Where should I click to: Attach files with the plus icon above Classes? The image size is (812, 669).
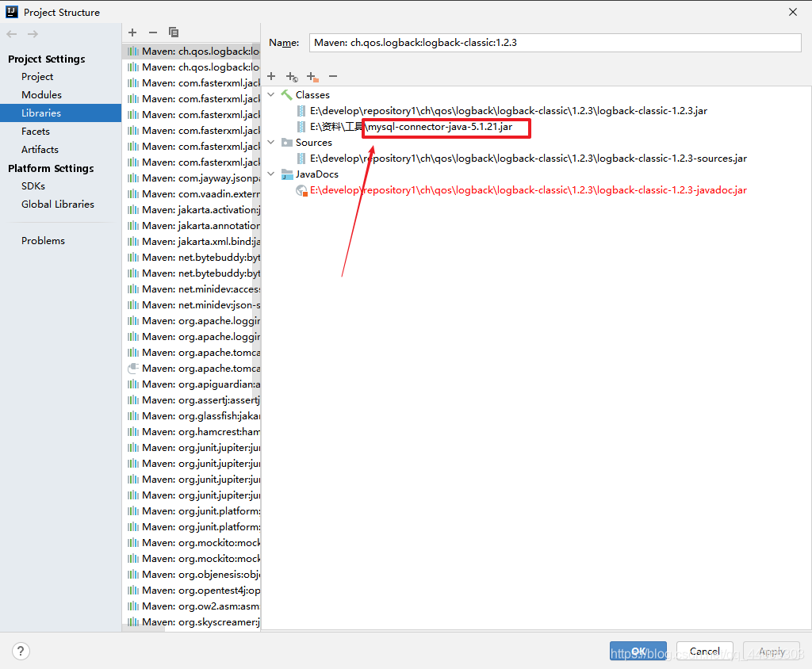coord(271,76)
